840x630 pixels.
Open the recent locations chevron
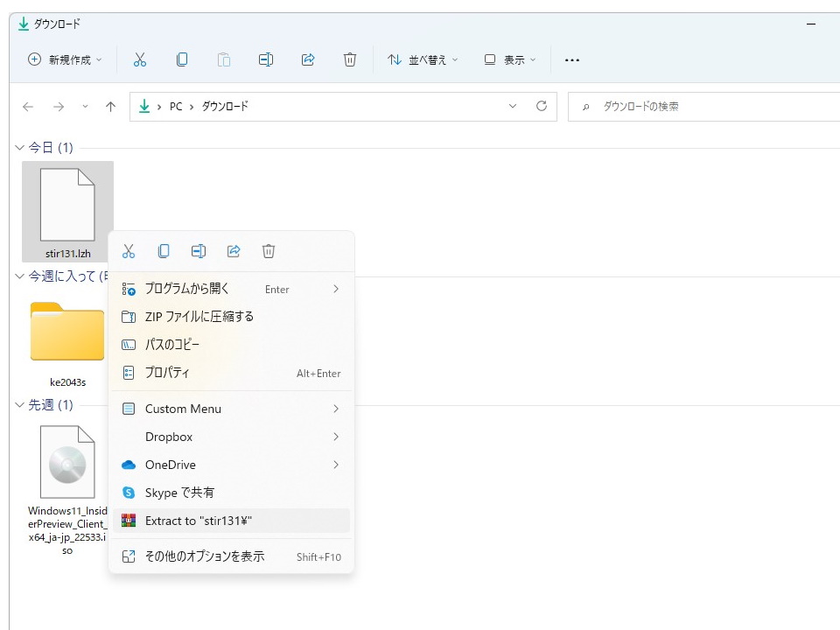pos(85,107)
